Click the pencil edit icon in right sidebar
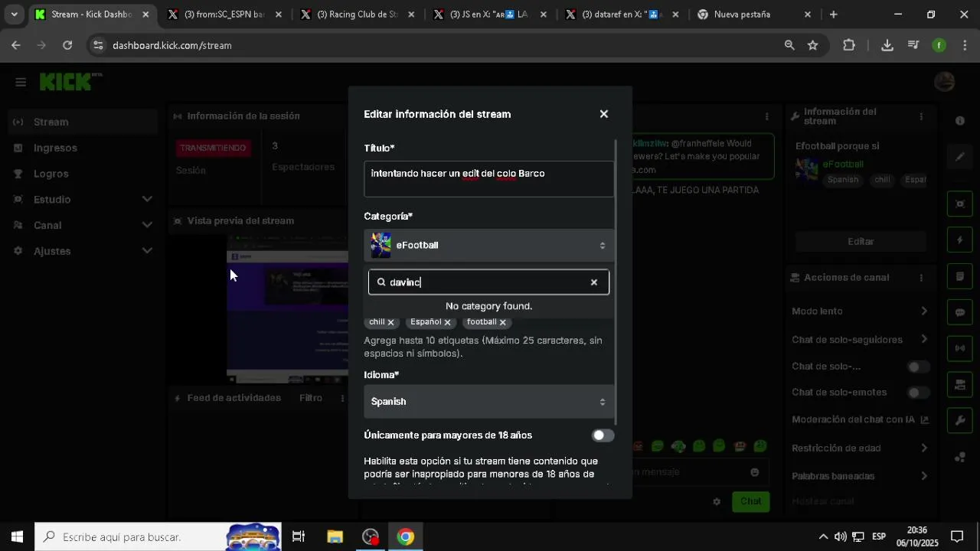This screenshot has width=980, height=551. (960, 157)
